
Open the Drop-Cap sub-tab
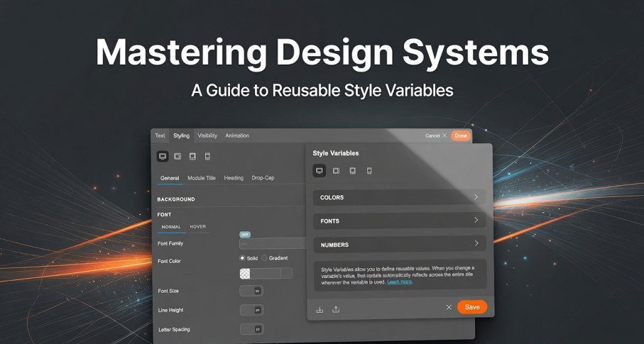tap(263, 178)
